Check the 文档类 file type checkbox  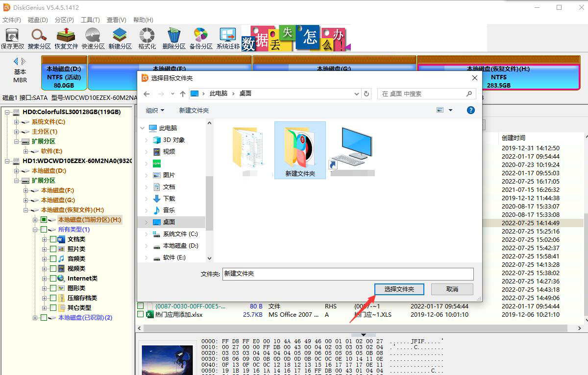point(52,239)
